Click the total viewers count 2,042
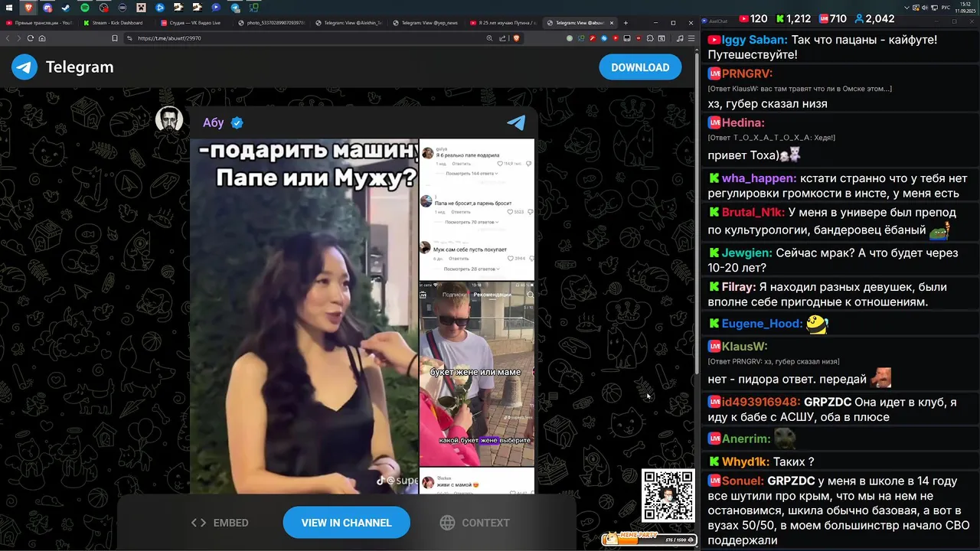 point(874,18)
